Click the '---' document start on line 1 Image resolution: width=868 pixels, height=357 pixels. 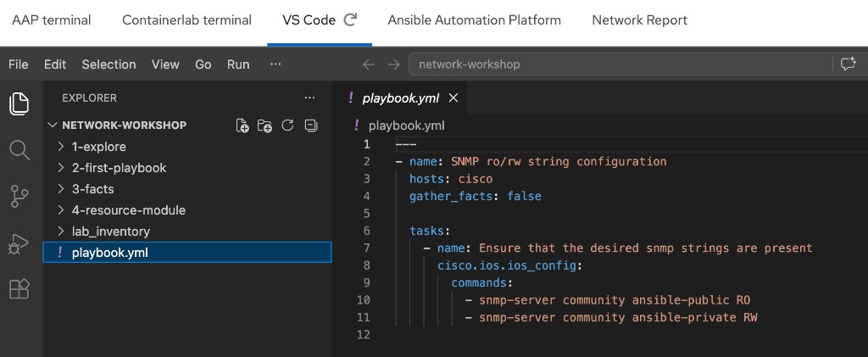(x=406, y=144)
